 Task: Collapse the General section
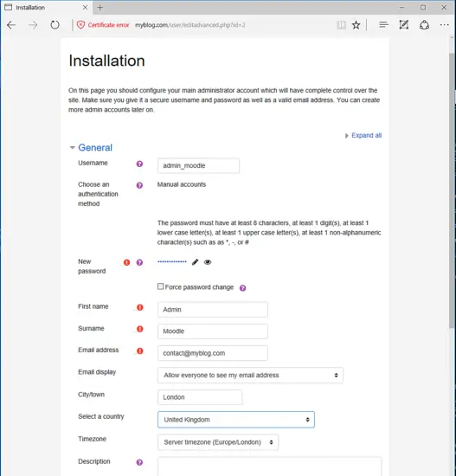pyautogui.click(x=73, y=147)
